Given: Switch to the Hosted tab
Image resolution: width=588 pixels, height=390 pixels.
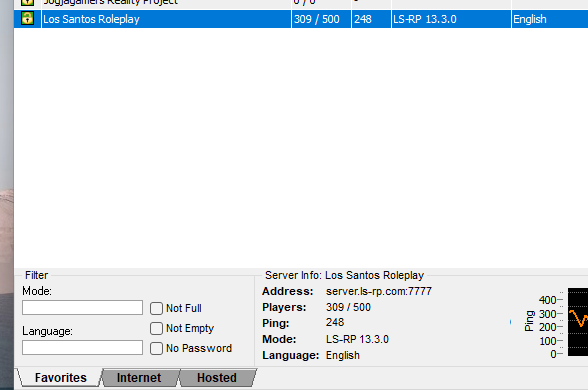Looking at the screenshot, I should pos(217,378).
